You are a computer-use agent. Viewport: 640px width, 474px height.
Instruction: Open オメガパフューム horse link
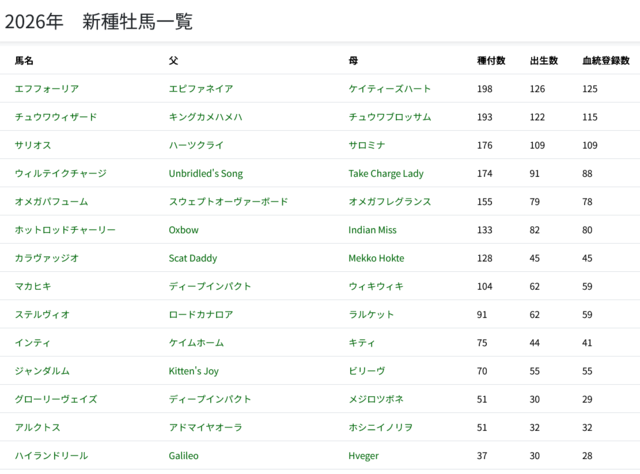point(53,201)
